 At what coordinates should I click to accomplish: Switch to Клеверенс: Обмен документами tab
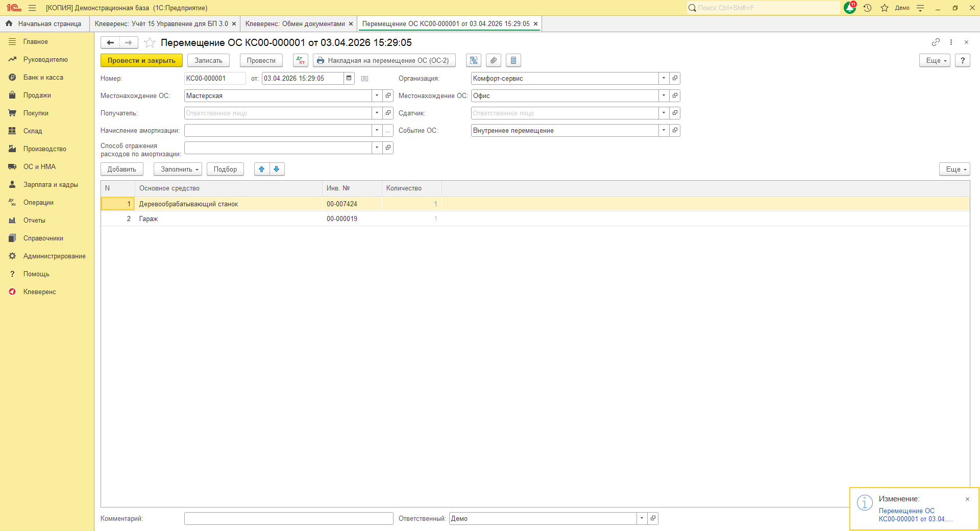click(295, 23)
